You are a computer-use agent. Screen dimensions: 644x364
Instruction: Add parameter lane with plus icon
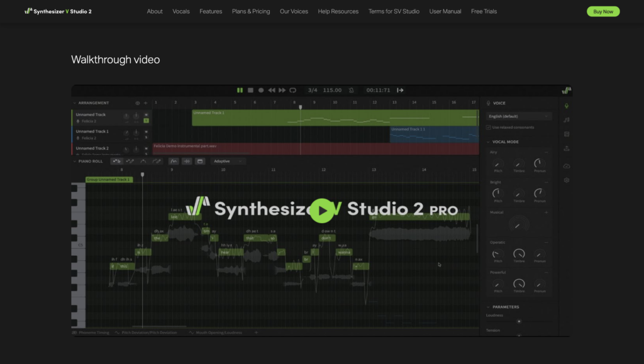[257, 333]
